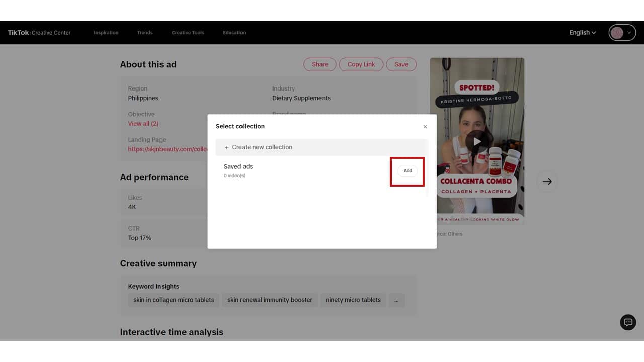Select keyword skin renewal immunity booster

pos(270,300)
